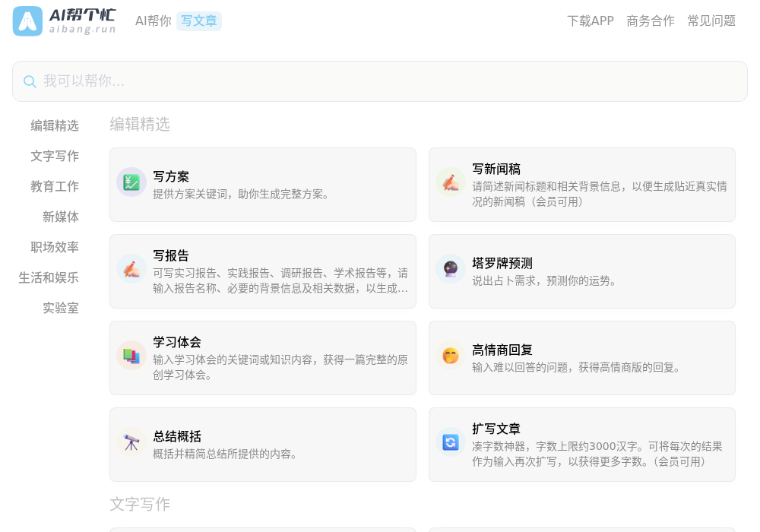
Task: Open the 常见问题 link
Action: [x=711, y=21]
